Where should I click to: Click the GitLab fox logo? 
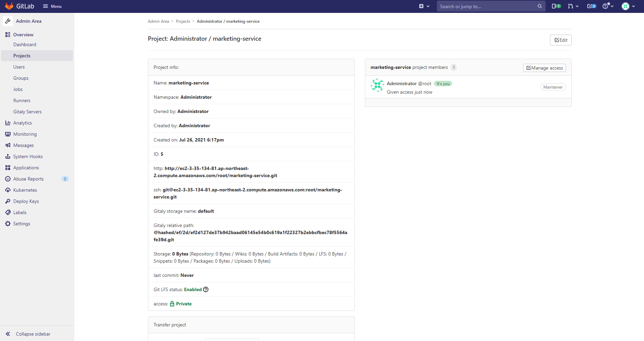tap(9, 6)
